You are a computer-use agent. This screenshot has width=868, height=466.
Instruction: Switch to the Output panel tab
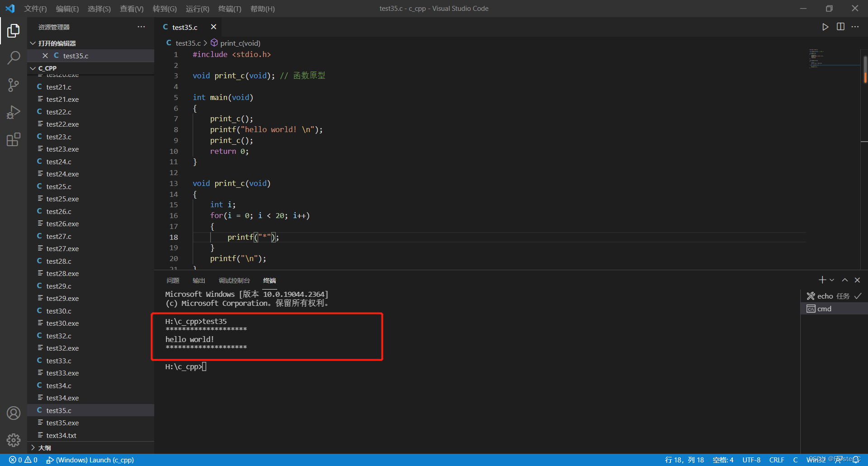[199, 281]
